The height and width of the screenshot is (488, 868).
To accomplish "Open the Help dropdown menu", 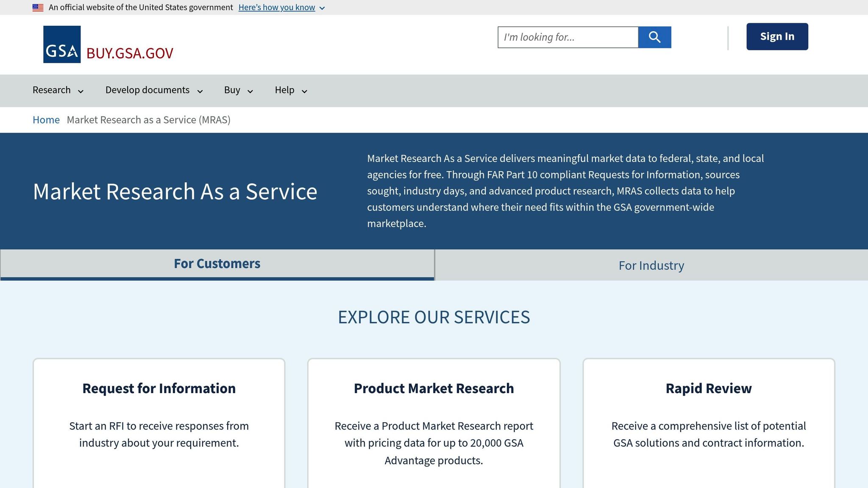I will point(291,90).
